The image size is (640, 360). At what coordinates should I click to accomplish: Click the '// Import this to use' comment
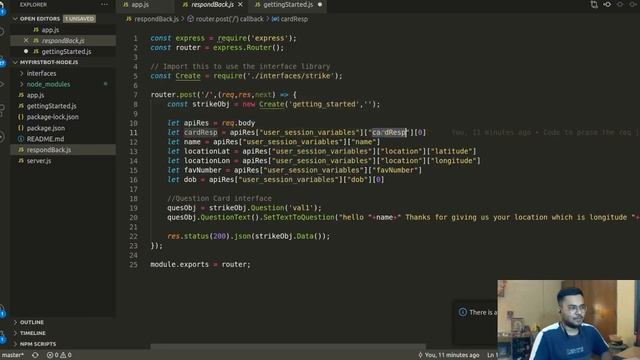click(x=240, y=67)
